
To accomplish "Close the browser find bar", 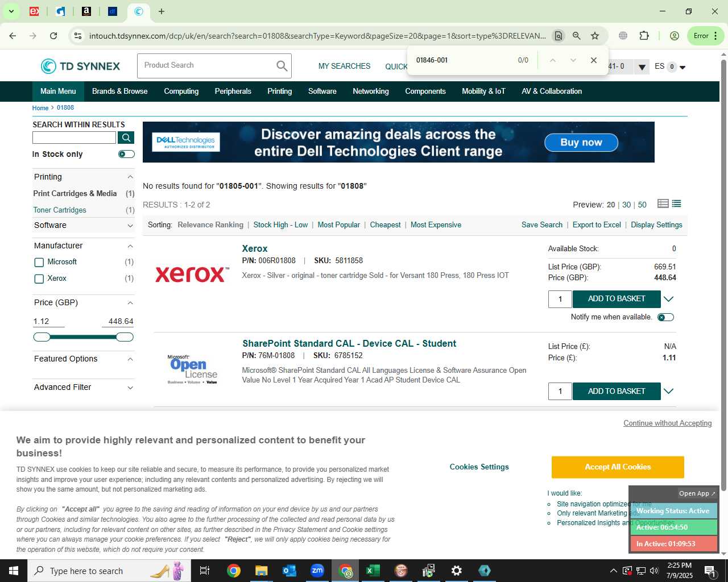I will click(x=594, y=60).
